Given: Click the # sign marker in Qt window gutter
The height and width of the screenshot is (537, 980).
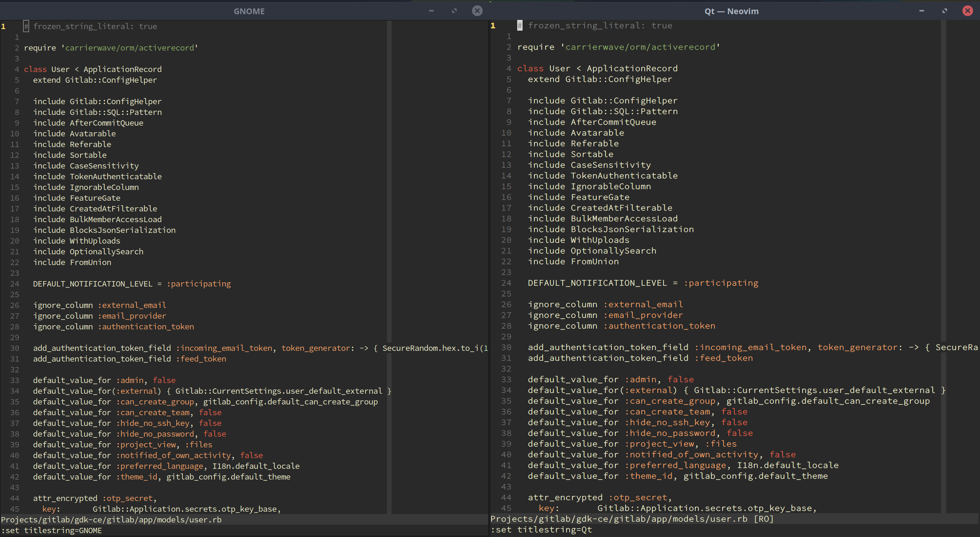Looking at the screenshot, I should (519, 25).
